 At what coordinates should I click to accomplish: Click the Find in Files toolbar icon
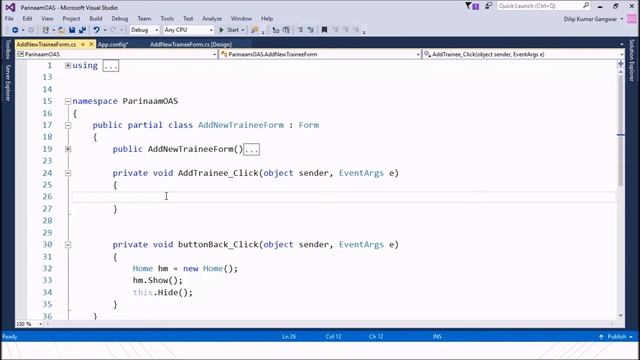[x=255, y=30]
